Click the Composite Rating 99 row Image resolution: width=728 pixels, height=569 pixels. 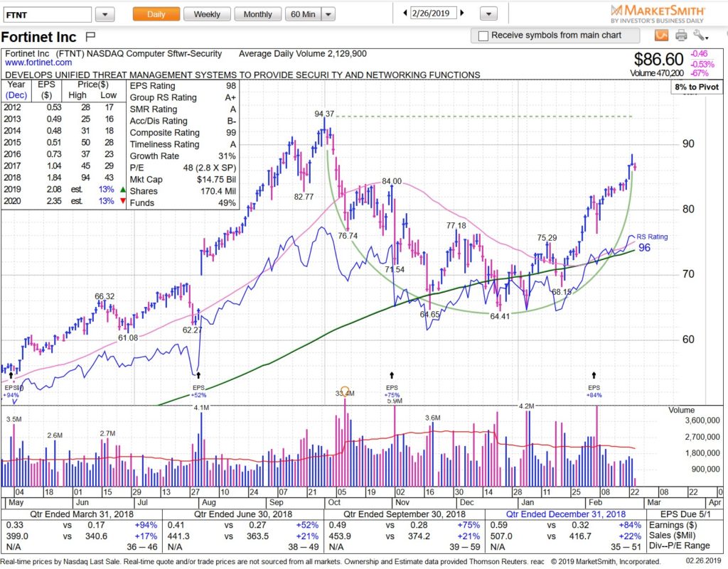[x=183, y=133]
